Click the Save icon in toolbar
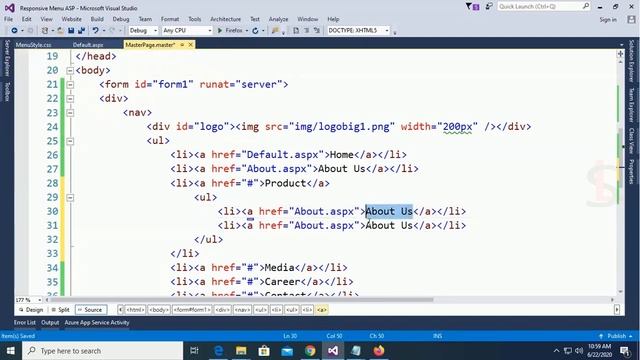This screenshot has width=640, height=360. coord(71,31)
